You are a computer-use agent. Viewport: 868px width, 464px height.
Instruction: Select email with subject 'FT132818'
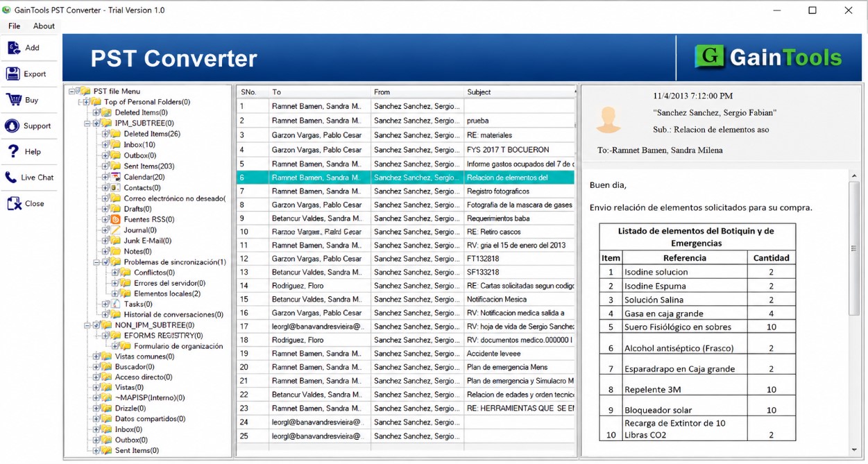click(x=406, y=259)
